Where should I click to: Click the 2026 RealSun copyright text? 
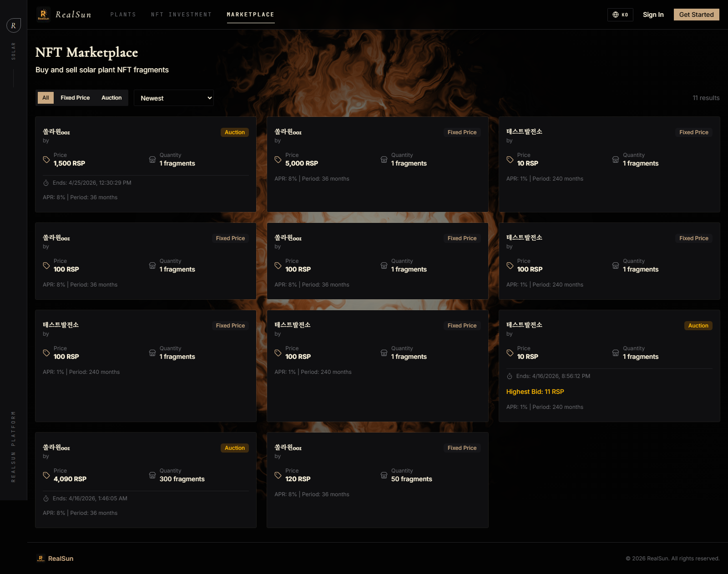[x=672, y=559]
